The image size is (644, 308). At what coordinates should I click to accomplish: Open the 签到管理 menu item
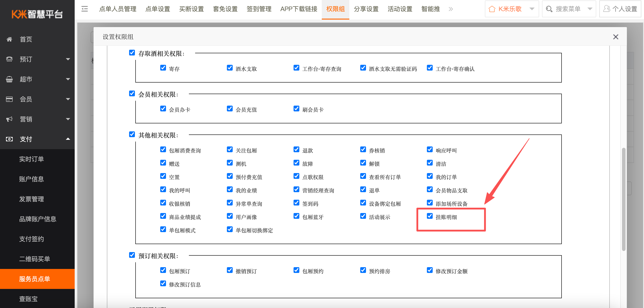pos(259,9)
